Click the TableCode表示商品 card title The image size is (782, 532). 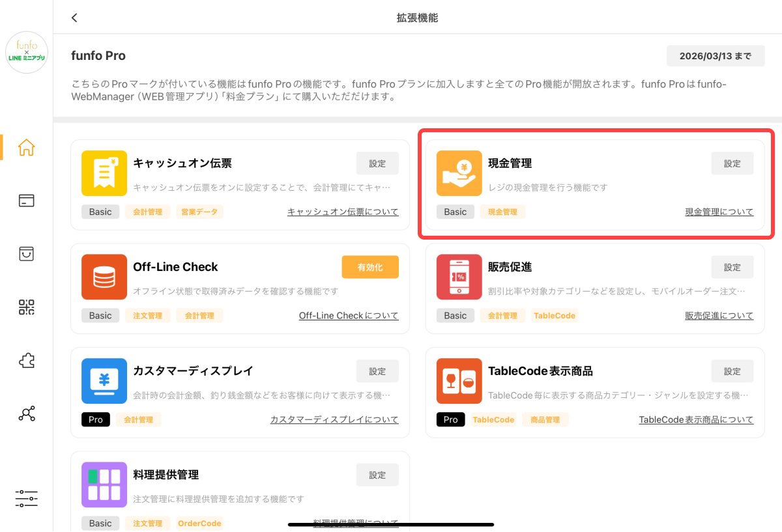[x=540, y=371]
